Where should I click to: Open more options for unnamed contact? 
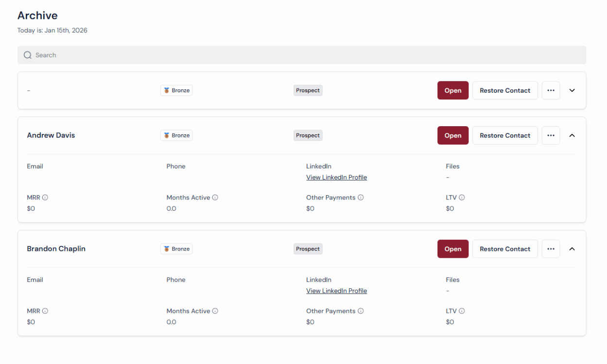point(551,90)
